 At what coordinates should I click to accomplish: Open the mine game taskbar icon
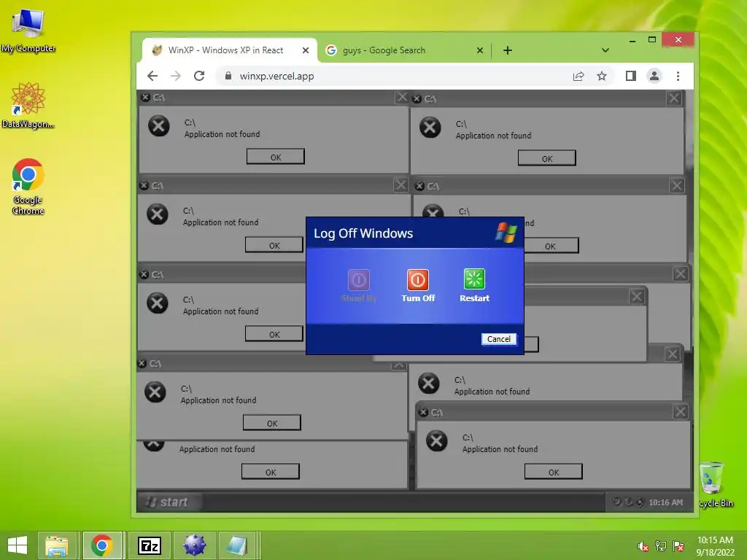(x=194, y=545)
